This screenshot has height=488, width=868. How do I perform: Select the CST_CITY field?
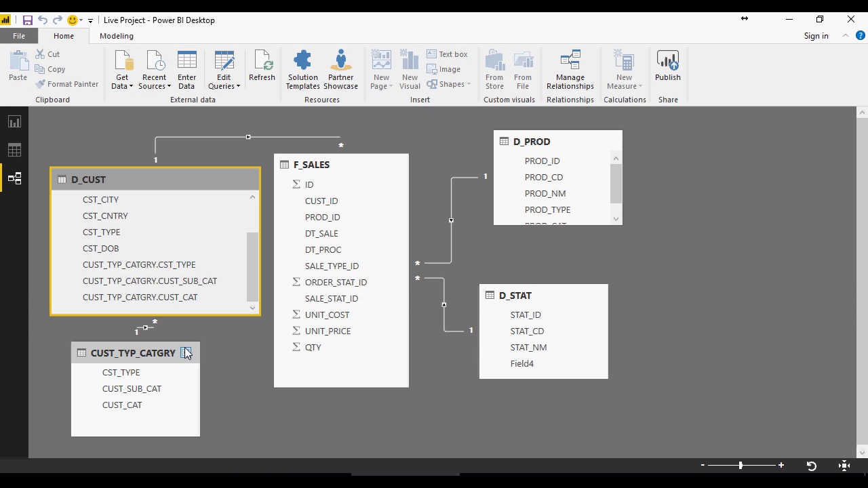(x=100, y=199)
